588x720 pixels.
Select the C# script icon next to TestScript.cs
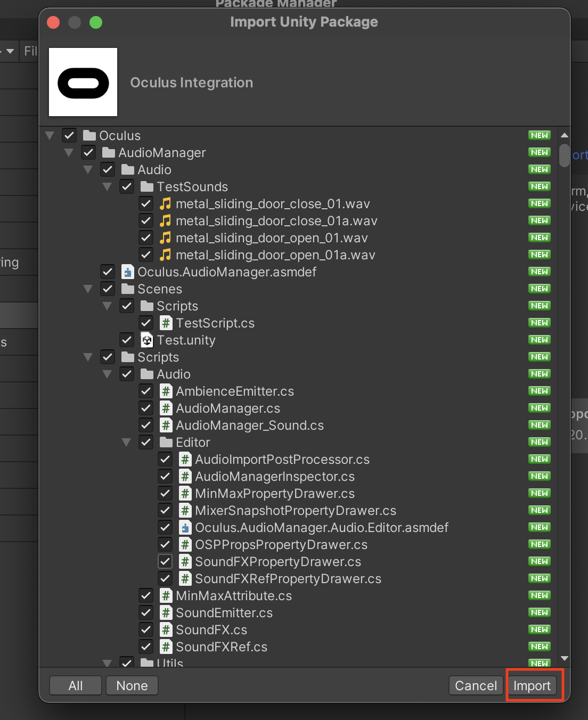tap(166, 323)
